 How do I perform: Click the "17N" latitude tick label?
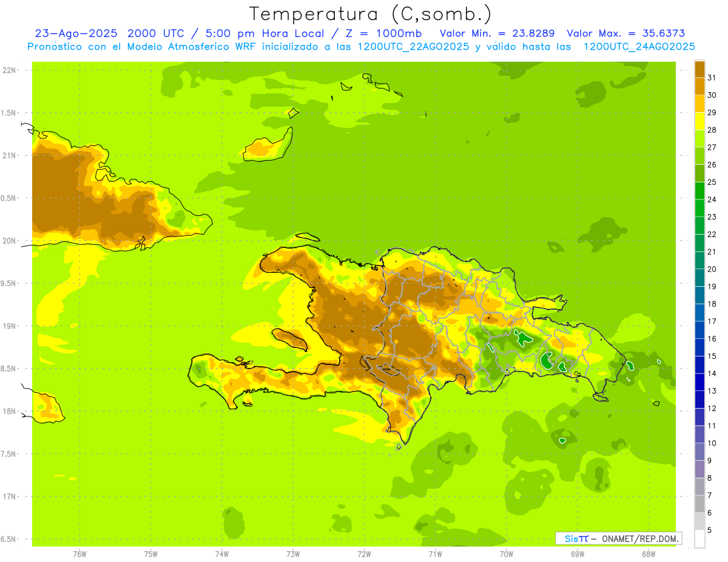(x=10, y=497)
